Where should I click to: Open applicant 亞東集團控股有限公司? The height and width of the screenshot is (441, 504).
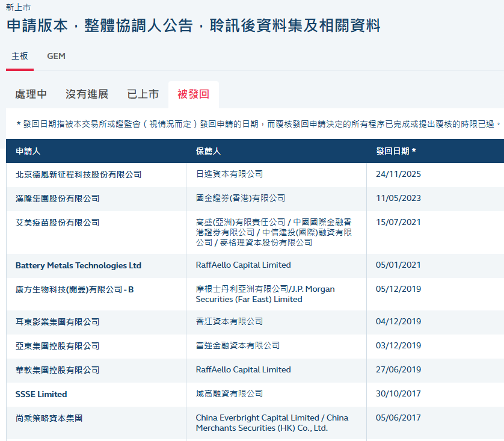(x=58, y=346)
